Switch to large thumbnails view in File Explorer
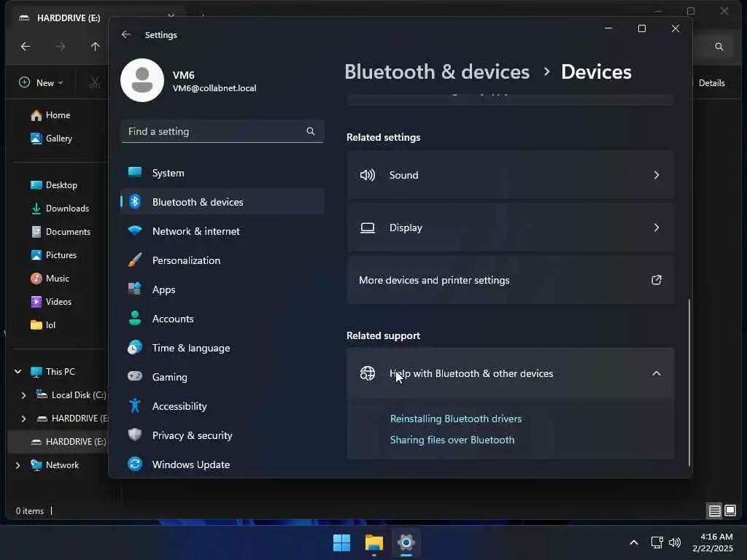This screenshot has height=560, width=747. click(729, 511)
